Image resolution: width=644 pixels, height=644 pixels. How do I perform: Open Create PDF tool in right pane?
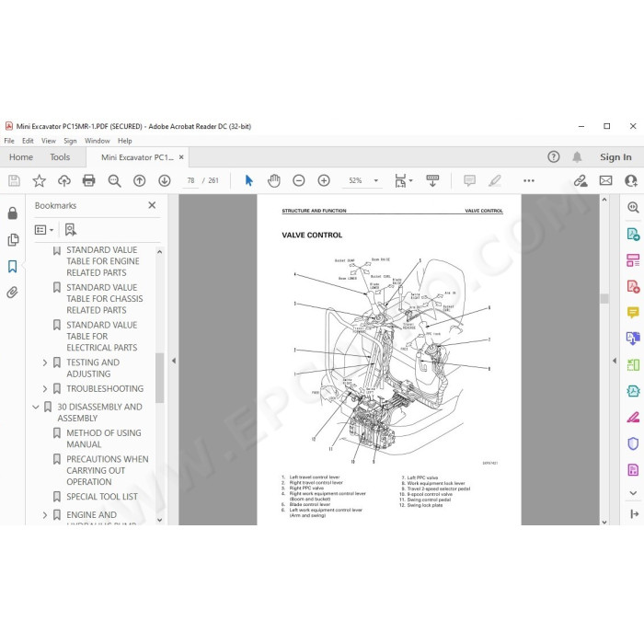coord(633,286)
